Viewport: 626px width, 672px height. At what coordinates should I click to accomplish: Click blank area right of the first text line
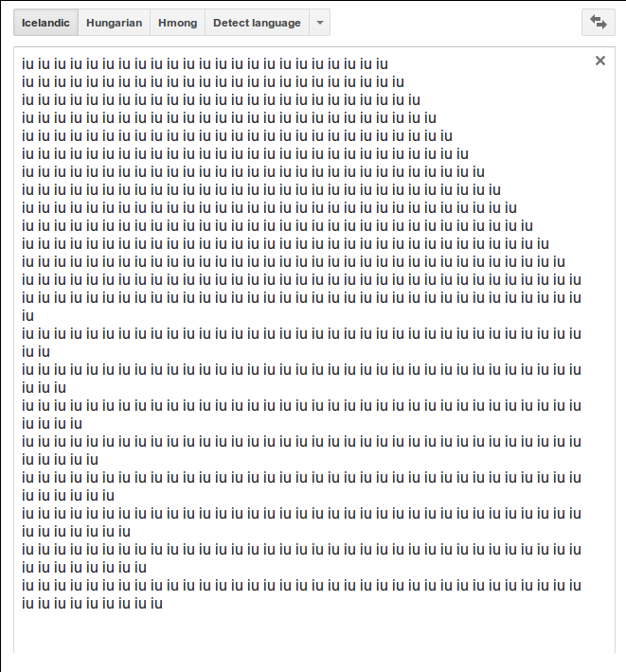(x=489, y=64)
